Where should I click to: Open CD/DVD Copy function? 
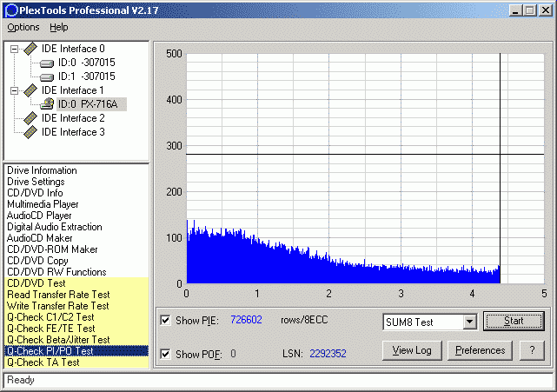tap(37, 261)
